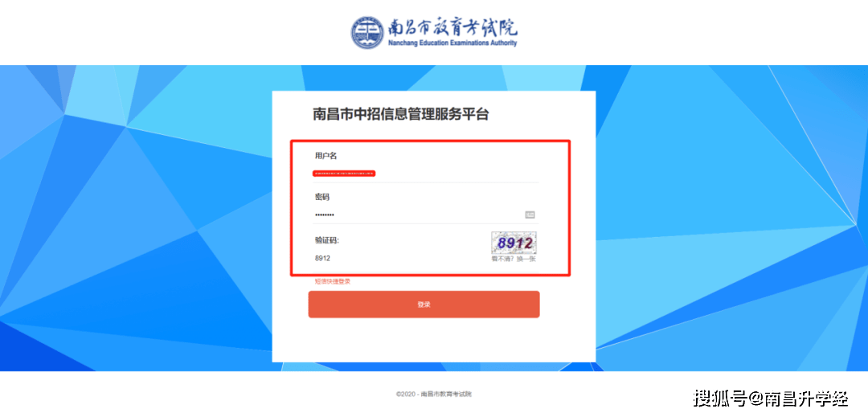Click the 密码 field label
The height and width of the screenshot is (417, 868).
[322, 198]
